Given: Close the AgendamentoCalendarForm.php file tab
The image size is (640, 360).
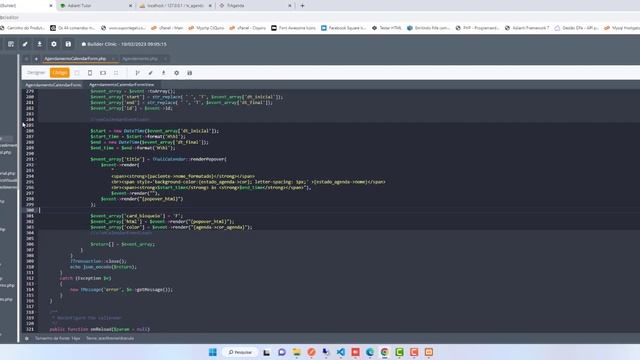Looking at the screenshot, I should (x=113, y=59).
